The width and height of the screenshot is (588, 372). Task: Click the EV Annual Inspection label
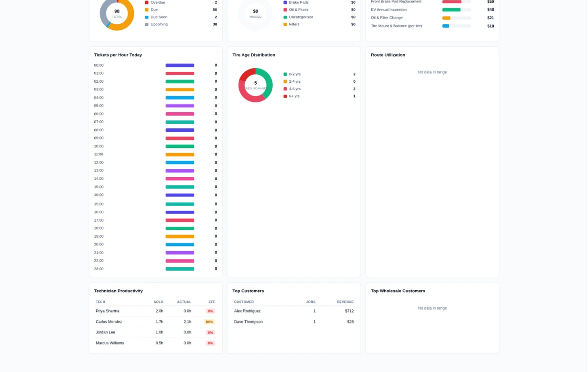point(389,10)
